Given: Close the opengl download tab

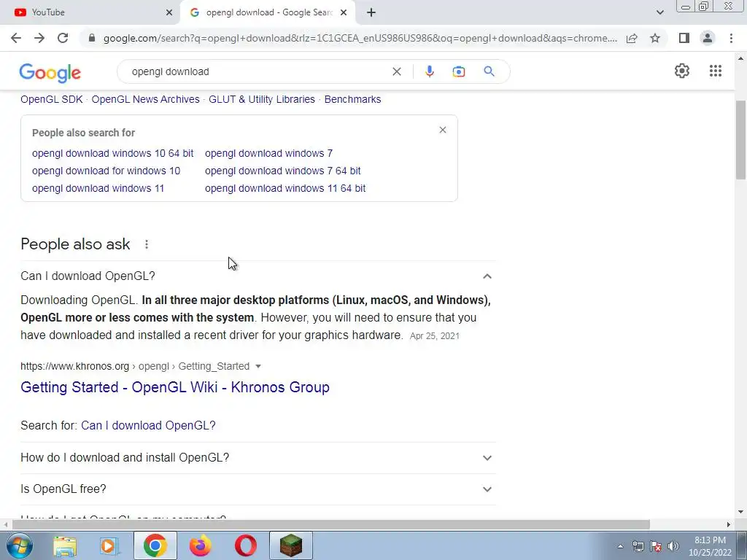Looking at the screenshot, I should (x=344, y=12).
